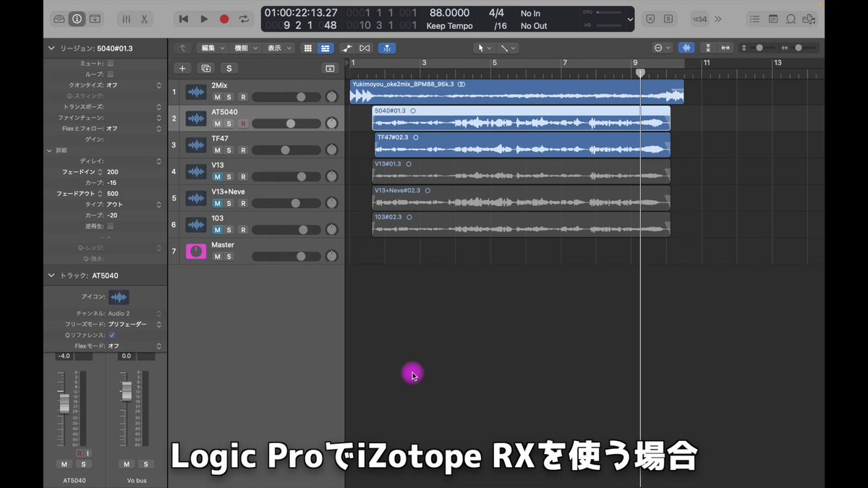Open the List Editors icon
868x488 pixels.
pyautogui.click(x=755, y=19)
